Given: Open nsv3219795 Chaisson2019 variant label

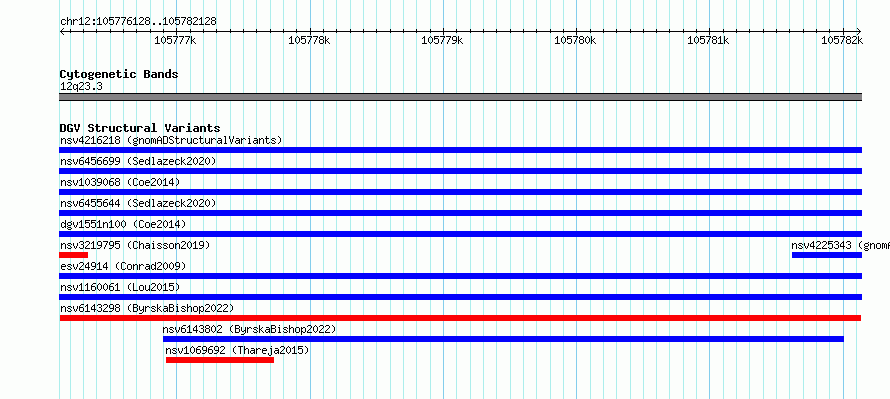Looking at the screenshot, I should [135, 245].
